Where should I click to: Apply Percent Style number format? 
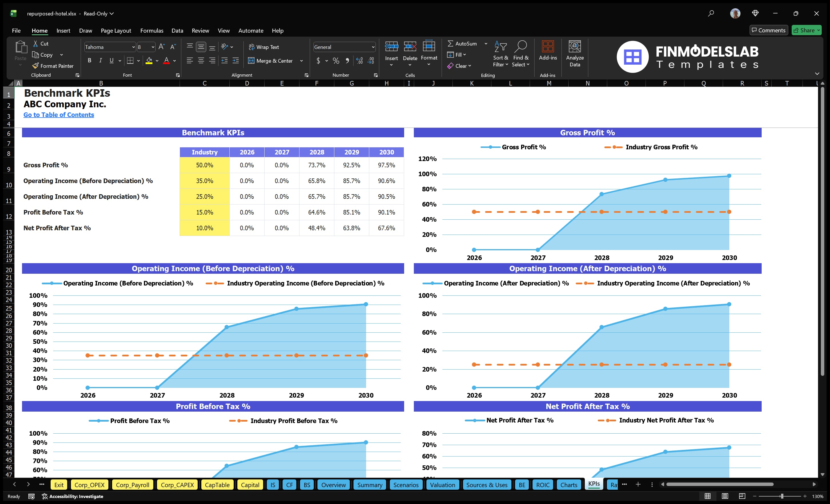click(335, 61)
